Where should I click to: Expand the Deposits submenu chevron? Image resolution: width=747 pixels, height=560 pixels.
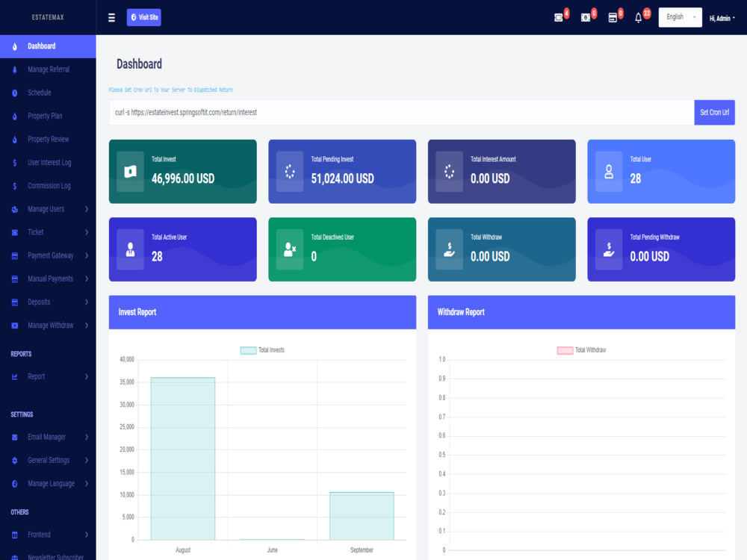86,302
